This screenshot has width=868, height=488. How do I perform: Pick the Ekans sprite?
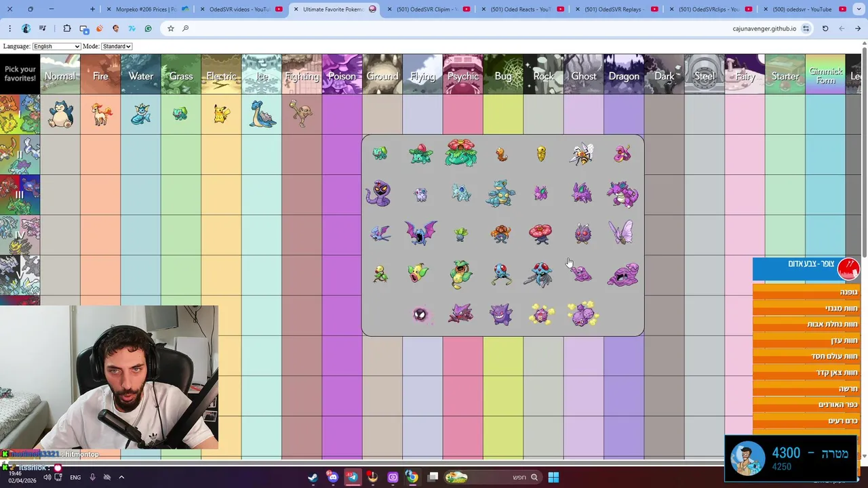point(622,154)
